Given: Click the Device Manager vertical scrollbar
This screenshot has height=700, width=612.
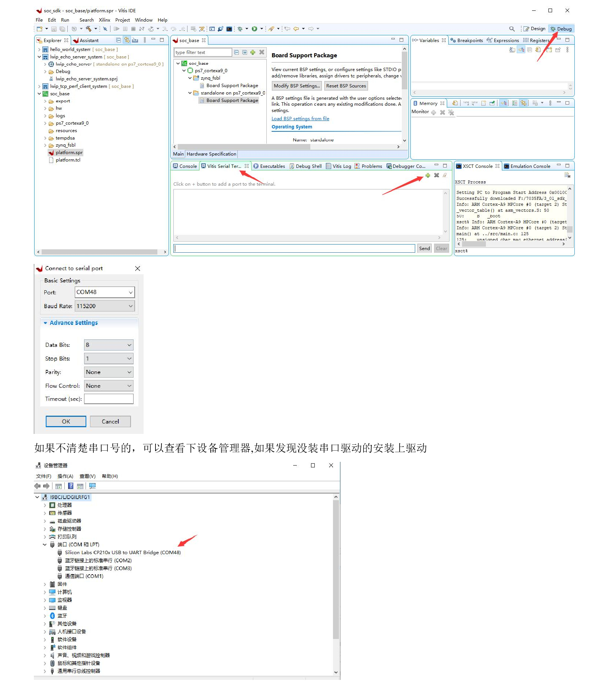Looking at the screenshot, I should click(336, 569).
